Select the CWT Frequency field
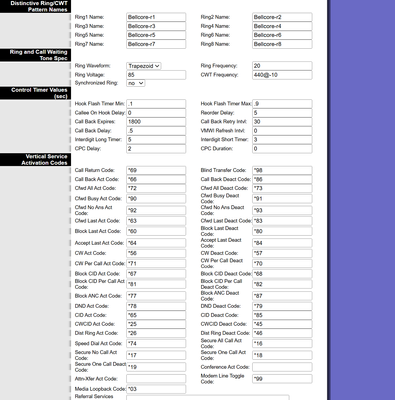The width and height of the screenshot is (395, 400). tap(282, 75)
